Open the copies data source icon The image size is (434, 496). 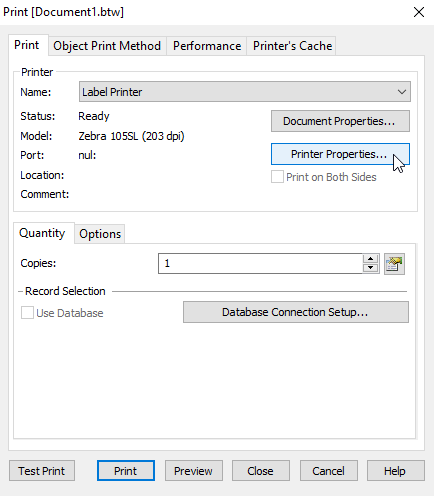(394, 264)
